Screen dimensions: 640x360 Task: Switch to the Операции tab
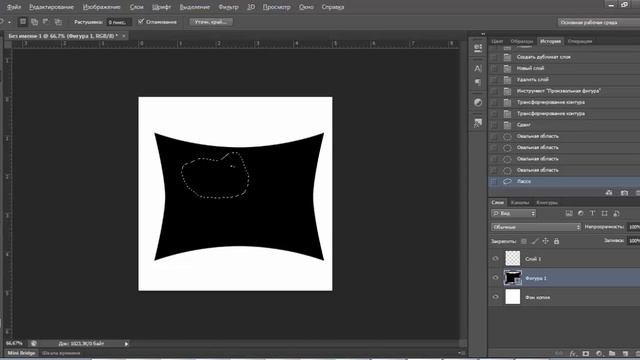(580, 41)
